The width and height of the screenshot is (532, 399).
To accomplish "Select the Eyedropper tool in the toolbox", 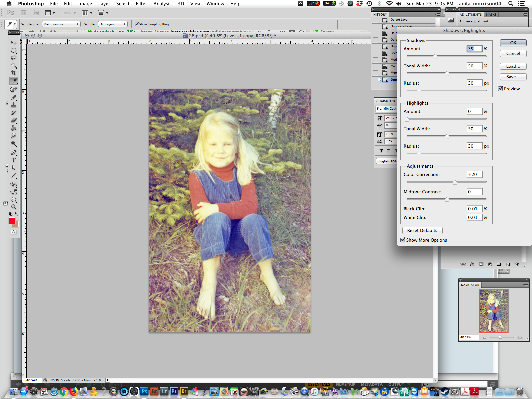I will click(14, 81).
